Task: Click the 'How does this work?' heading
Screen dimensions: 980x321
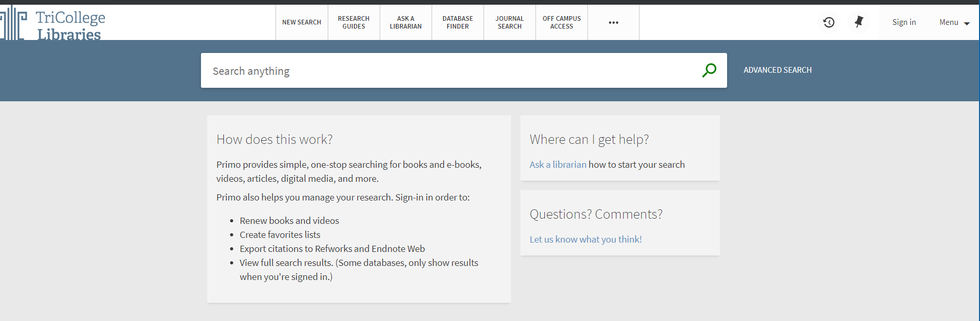Action: click(274, 139)
